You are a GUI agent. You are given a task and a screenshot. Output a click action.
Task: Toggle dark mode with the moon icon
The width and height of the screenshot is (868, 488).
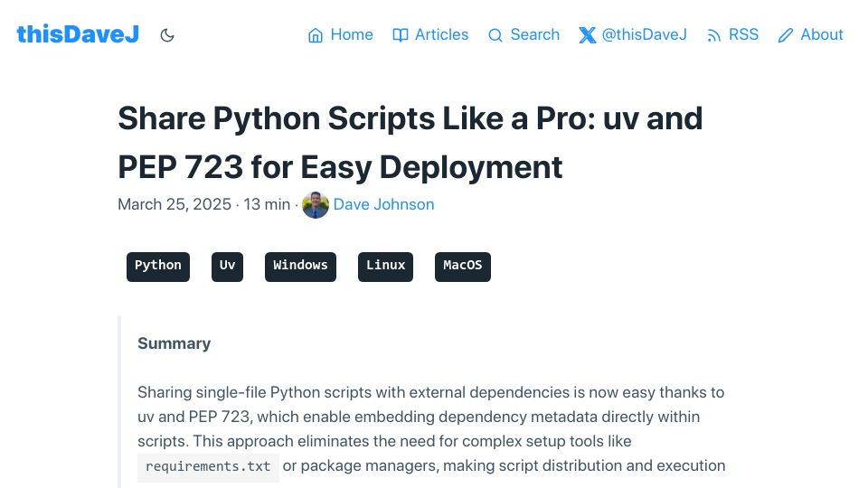[x=167, y=35]
